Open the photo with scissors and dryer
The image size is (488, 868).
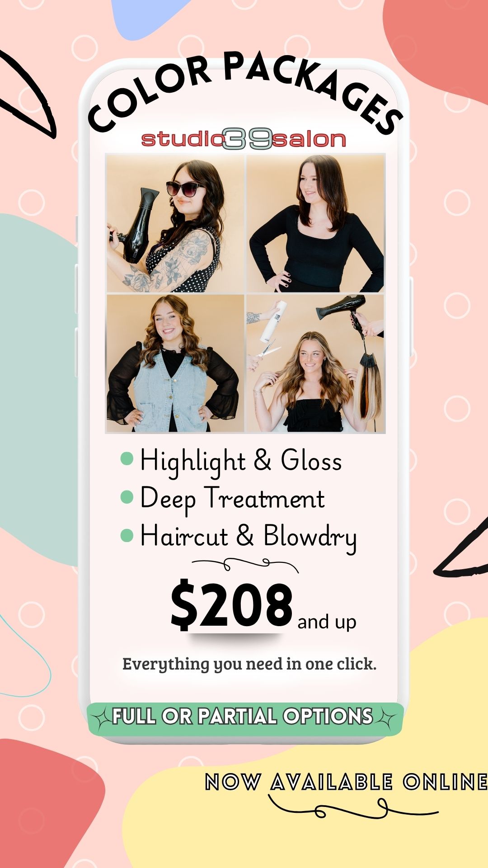(315, 363)
